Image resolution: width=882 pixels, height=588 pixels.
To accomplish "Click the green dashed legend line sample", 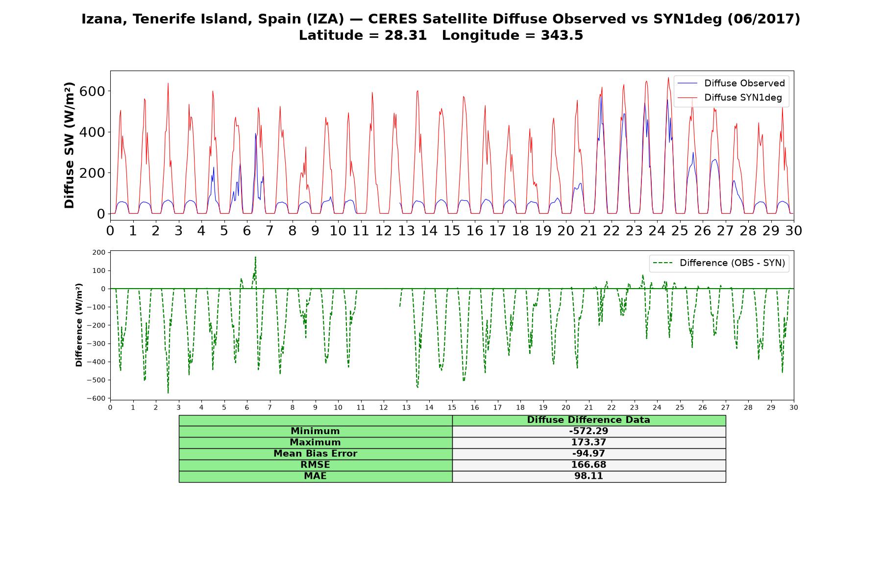I will tap(663, 263).
